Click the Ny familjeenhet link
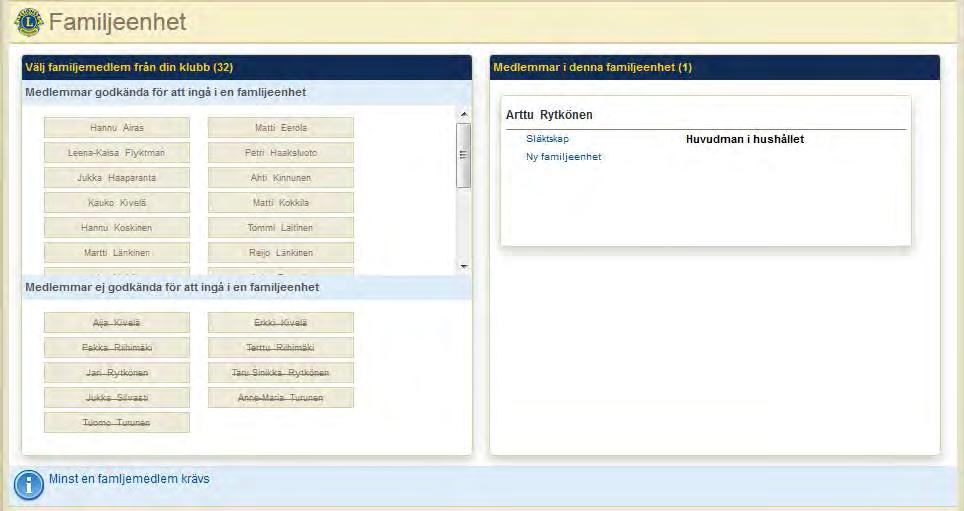The width and height of the screenshot is (964, 511). 564,157
